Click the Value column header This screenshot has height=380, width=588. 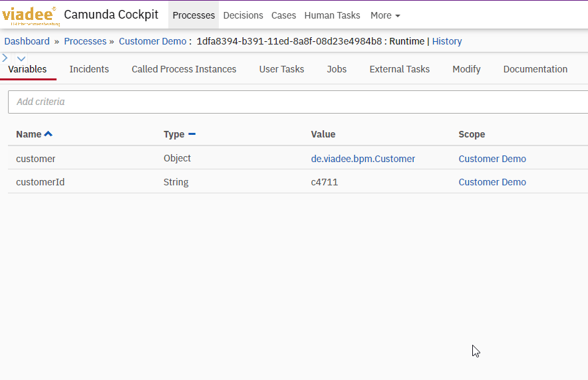click(x=323, y=134)
